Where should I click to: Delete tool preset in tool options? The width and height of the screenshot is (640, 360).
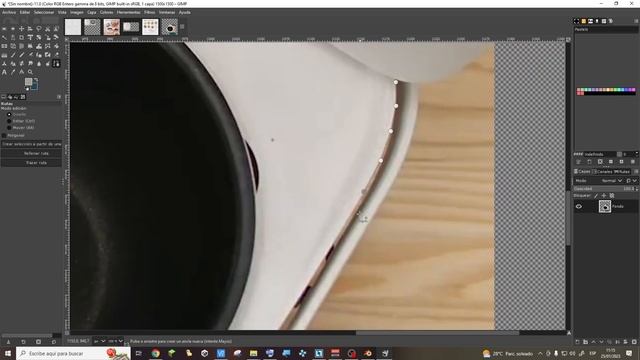(38, 342)
